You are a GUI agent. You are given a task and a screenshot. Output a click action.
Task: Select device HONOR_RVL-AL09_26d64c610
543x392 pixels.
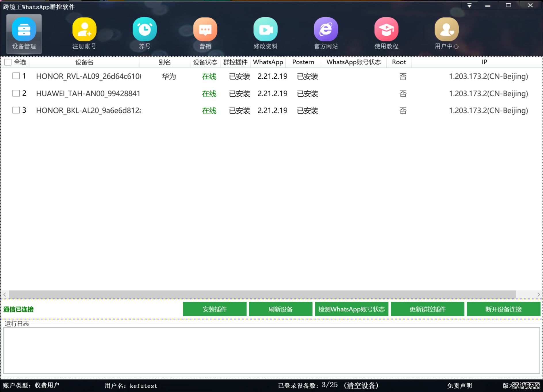88,76
